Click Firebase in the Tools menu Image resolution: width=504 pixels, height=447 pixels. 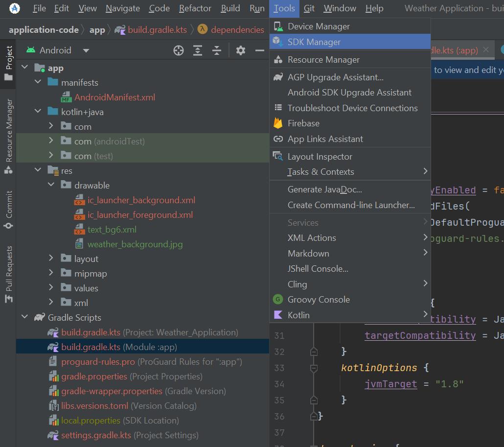coord(303,123)
